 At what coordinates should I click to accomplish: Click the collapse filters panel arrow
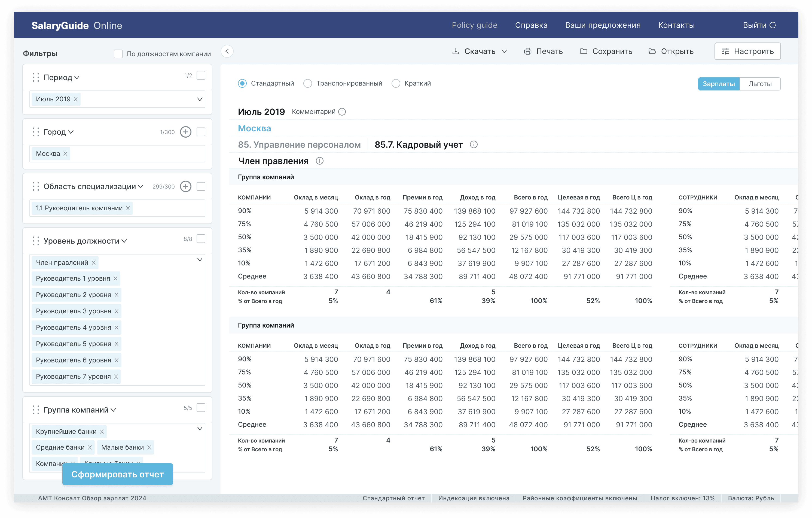(227, 51)
